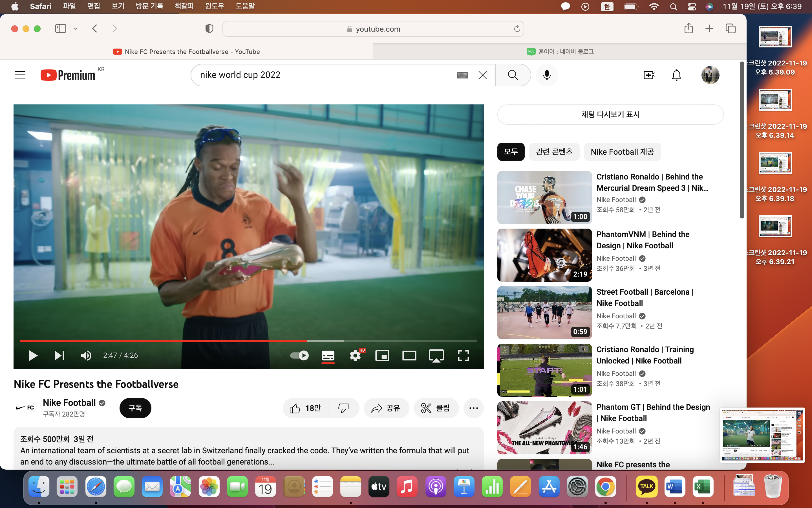Open the 책갈피 menu

184,6
